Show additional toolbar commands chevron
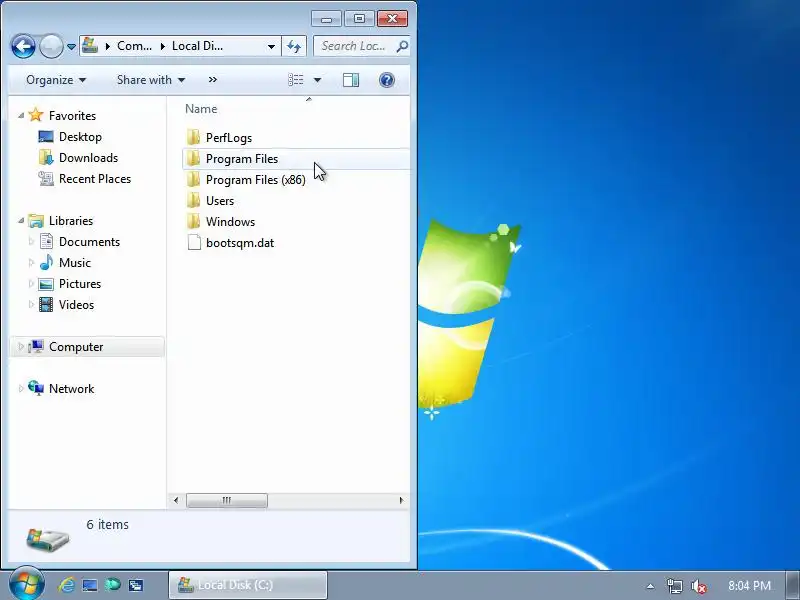This screenshot has height=600, width=800. pos(213,80)
